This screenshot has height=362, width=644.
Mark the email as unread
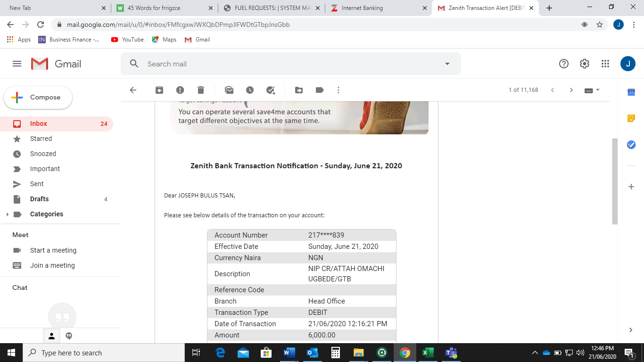pyautogui.click(x=229, y=90)
